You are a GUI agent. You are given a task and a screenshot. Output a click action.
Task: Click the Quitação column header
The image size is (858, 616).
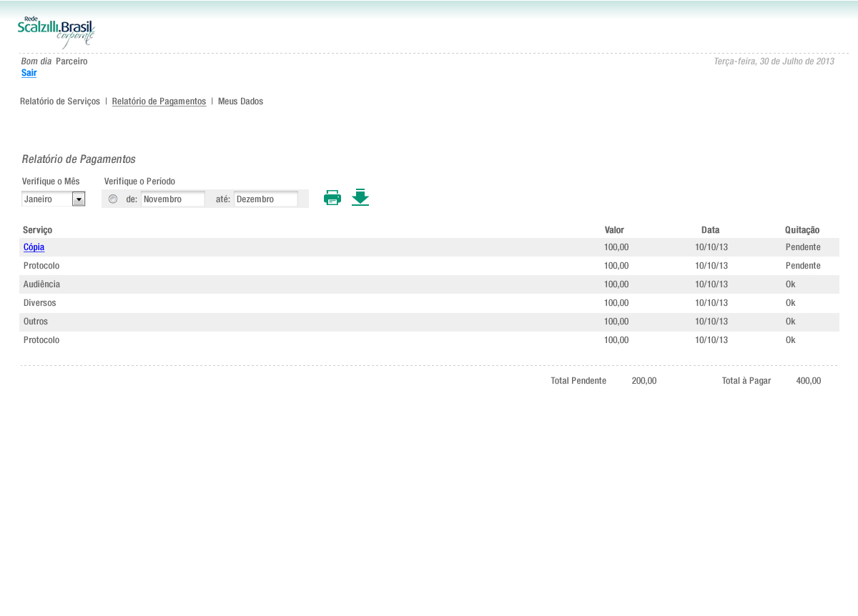tap(802, 230)
